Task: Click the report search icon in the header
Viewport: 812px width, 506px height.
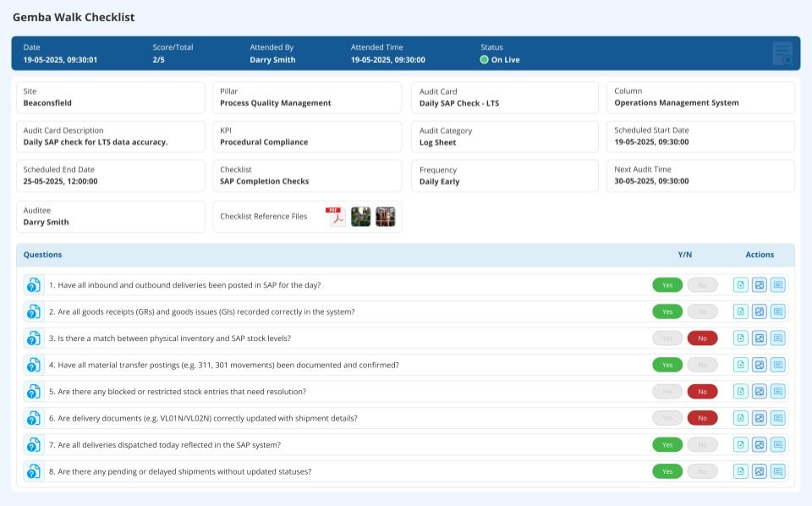Action: (782, 52)
